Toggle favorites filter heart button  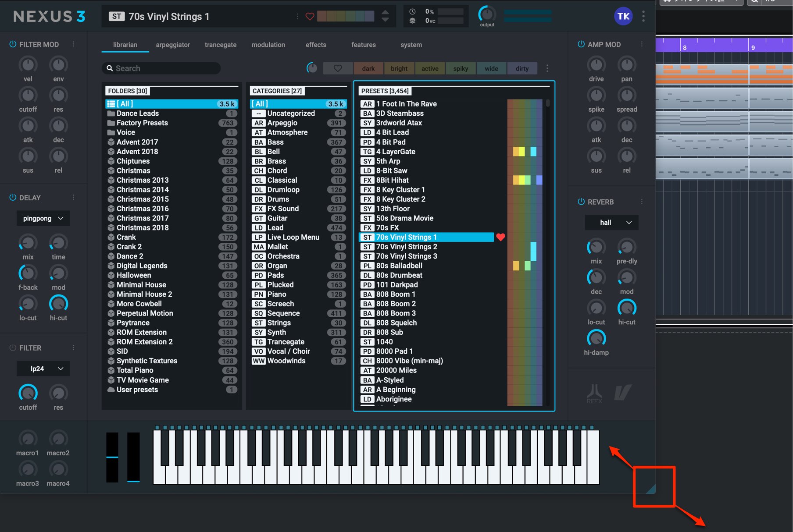[338, 68]
